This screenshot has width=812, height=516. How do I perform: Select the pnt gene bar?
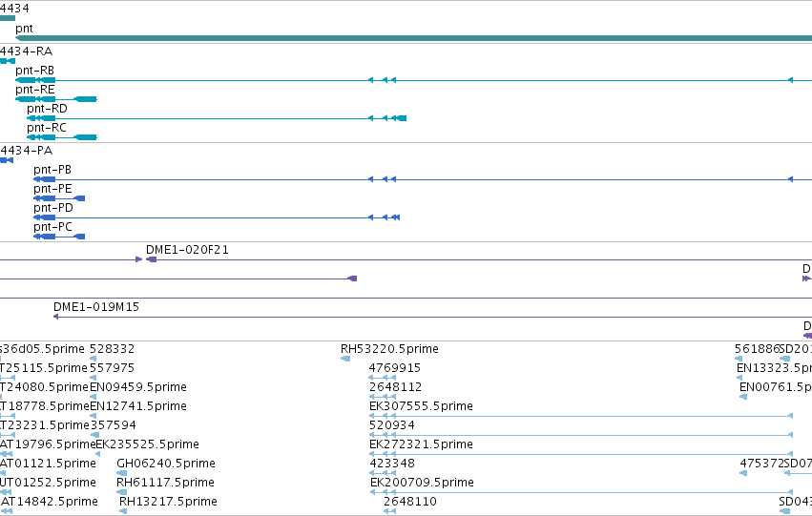[414, 38]
